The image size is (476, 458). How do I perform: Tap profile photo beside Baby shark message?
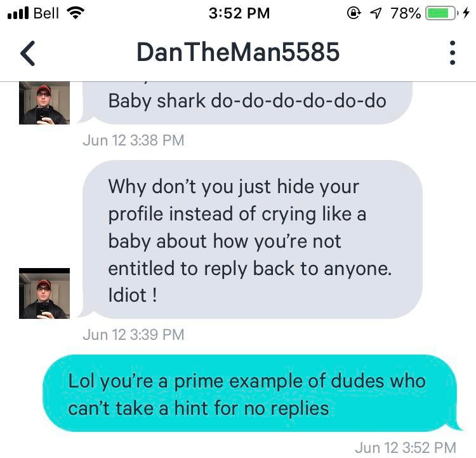(44, 103)
